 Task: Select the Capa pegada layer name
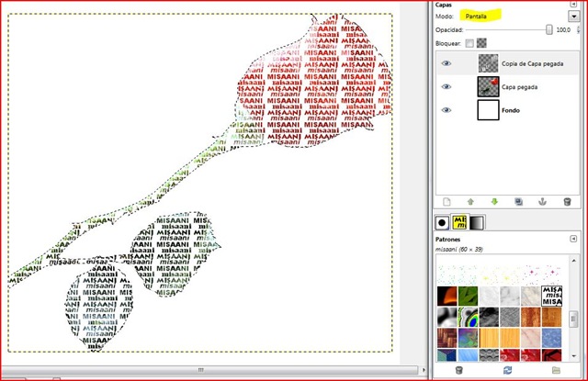[x=519, y=87]
